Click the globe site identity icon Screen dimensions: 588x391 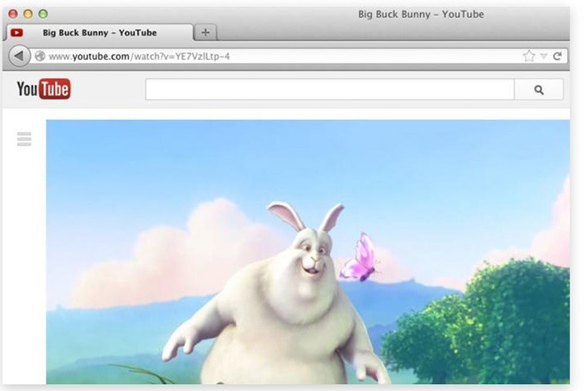(x=40, y=56)
